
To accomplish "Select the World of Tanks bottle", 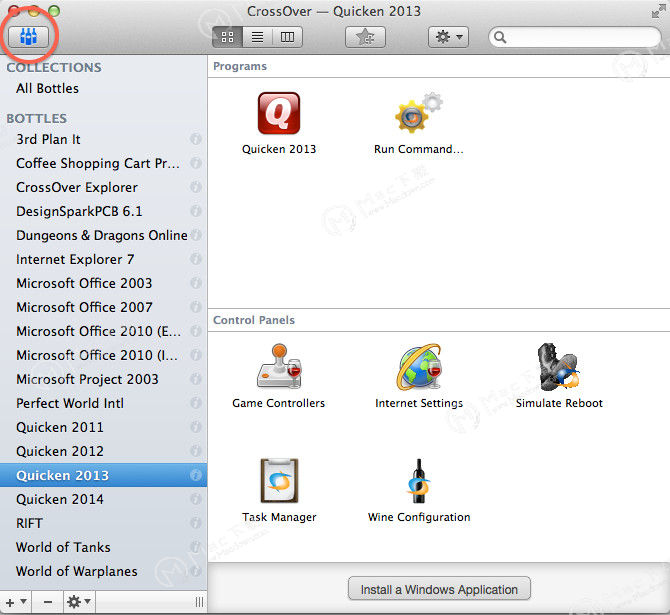I will [x=103, y=547].
